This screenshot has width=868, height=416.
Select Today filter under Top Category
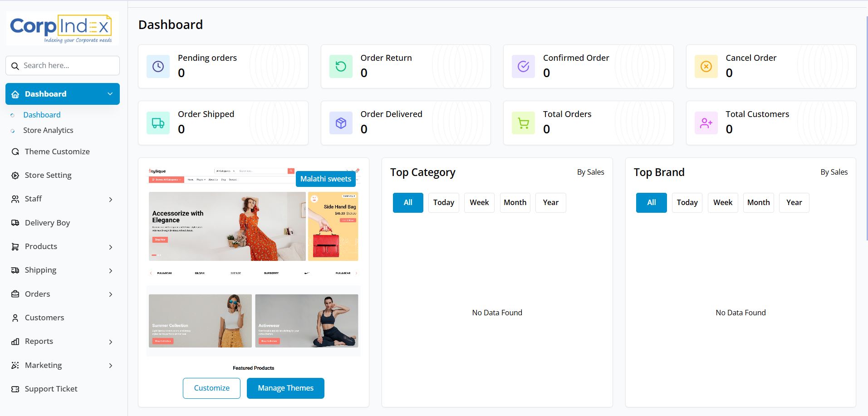click(x=443, y=203)
